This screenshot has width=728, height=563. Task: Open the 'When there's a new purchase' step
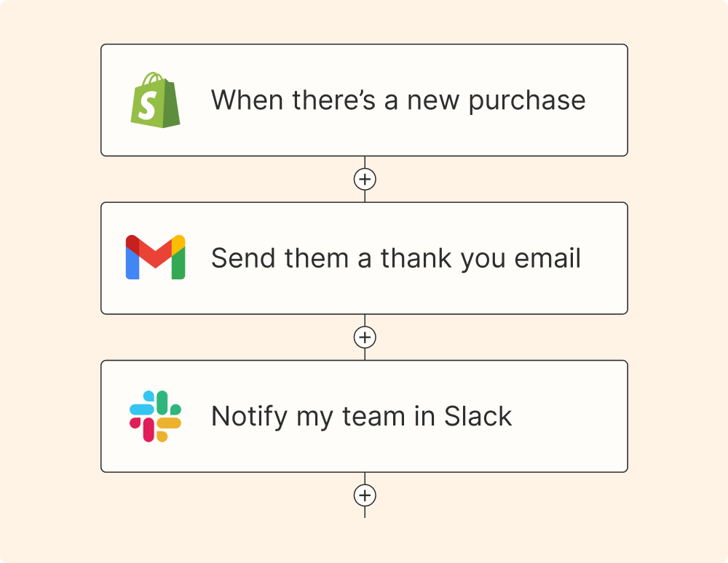(365, 100)
